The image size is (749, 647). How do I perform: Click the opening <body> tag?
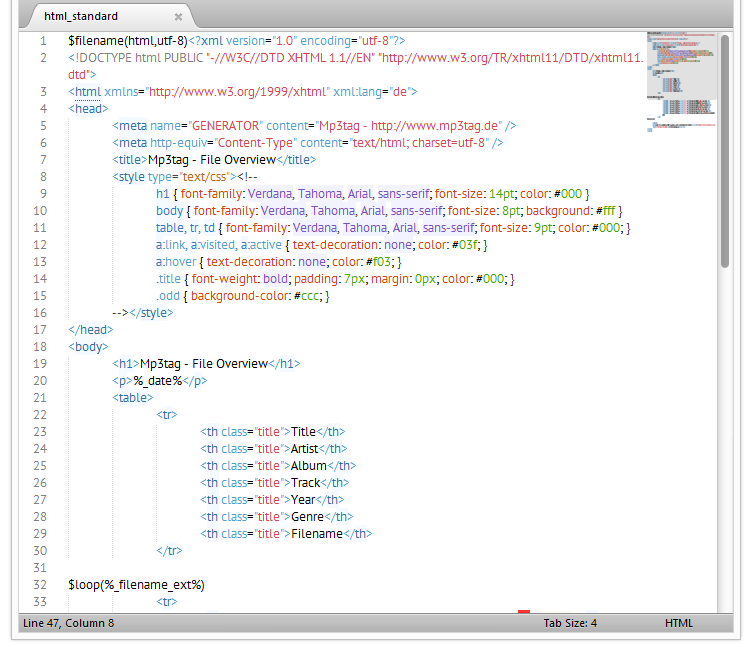pyautogui.click(x=89, y=346)
